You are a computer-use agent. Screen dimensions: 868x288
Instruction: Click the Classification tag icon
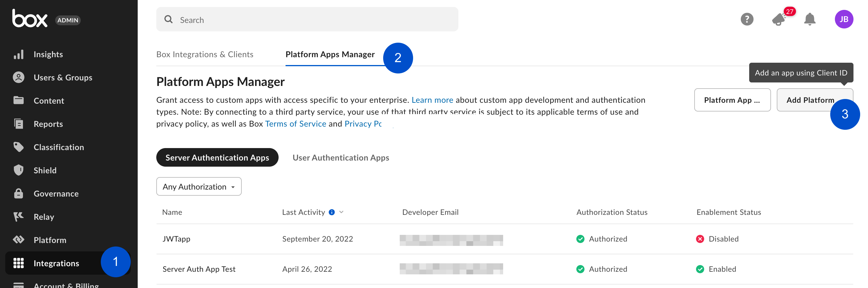tap(19, 147)
